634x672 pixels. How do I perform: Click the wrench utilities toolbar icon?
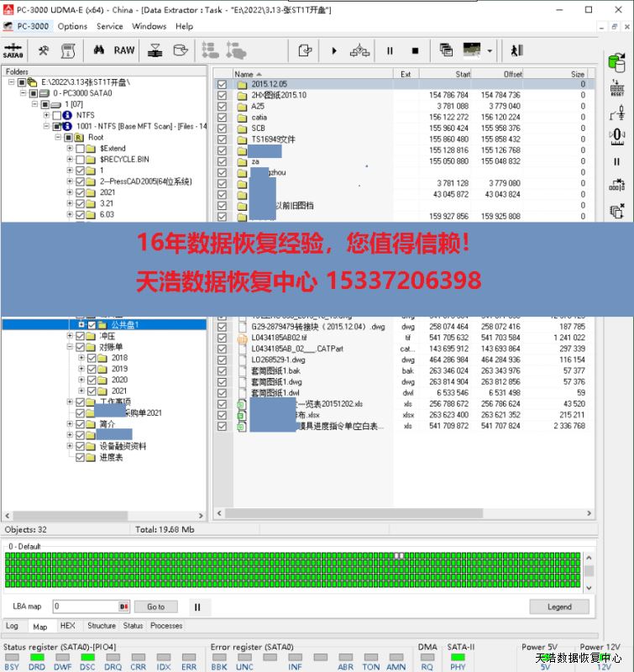point(43,50)
